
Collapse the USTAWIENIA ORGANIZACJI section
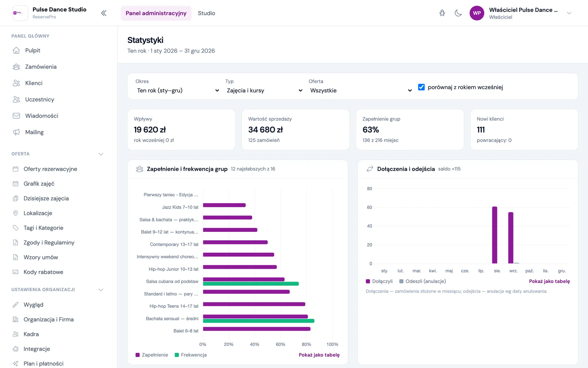coord(101,290)
